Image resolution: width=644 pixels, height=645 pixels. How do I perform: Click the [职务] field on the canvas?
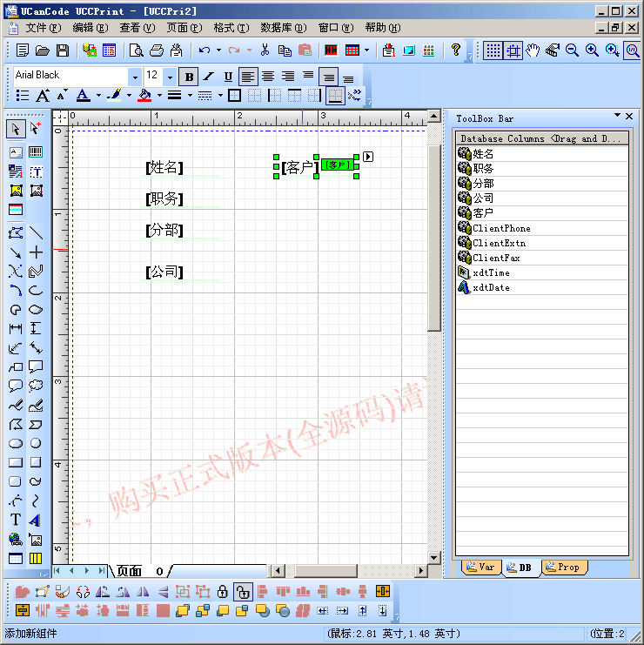pyautogui.click(x=164, y=198)
